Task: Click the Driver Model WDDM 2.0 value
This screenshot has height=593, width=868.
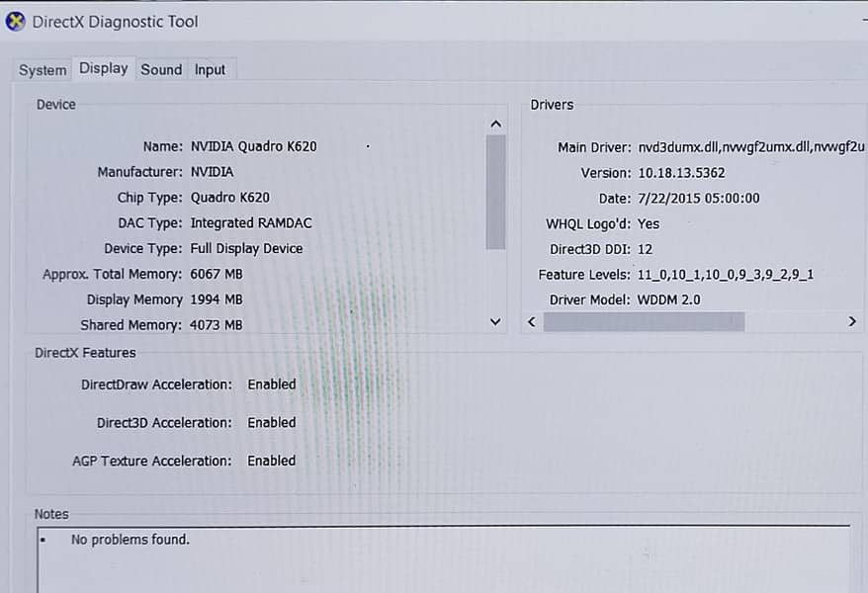Action: [668, 299]
